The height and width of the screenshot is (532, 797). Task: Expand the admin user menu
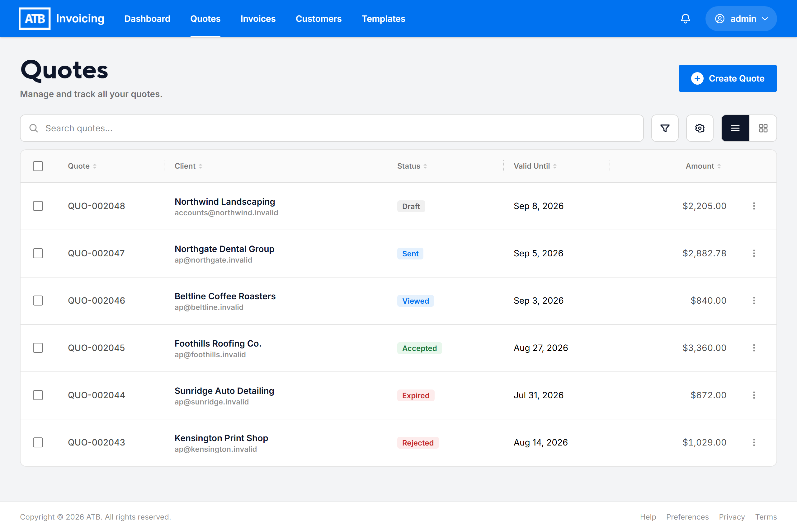click(x=741, y=19)
